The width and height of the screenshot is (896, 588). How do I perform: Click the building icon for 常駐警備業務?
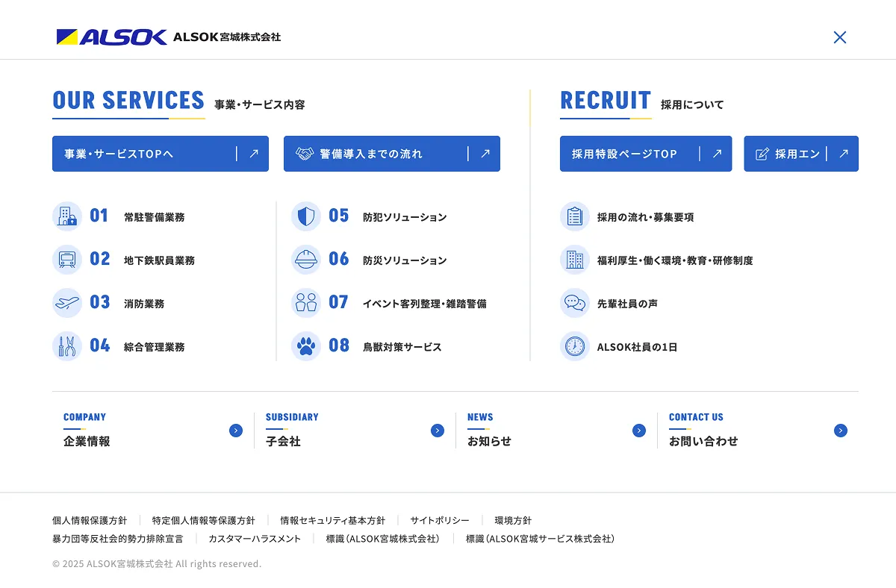[x=67, y=216]
